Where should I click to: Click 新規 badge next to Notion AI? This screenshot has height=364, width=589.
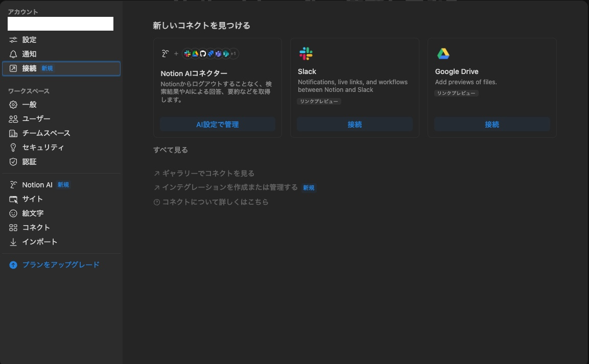point(63,185)
